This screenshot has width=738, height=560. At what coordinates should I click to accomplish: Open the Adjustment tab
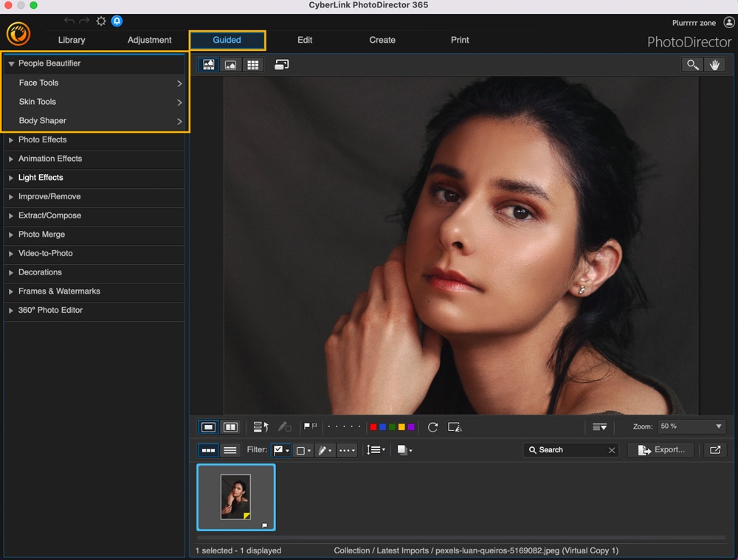pyautogui.click(x=149, y=40)
